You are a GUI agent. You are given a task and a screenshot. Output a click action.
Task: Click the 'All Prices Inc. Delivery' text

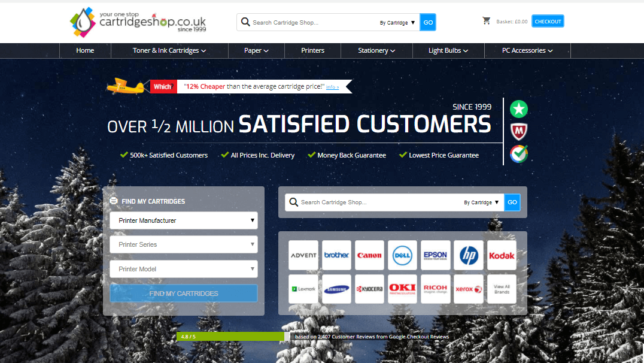262,155
